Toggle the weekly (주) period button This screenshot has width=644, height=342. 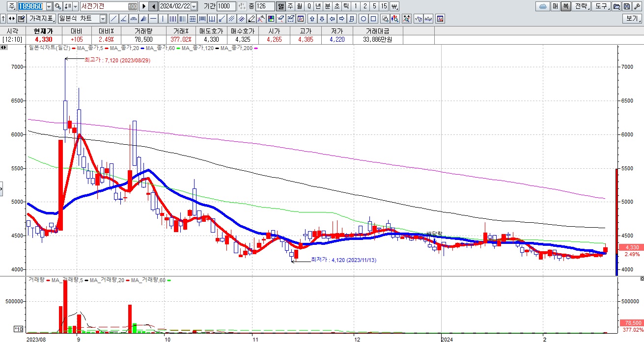pyautogui.click(x=290, y=6)
